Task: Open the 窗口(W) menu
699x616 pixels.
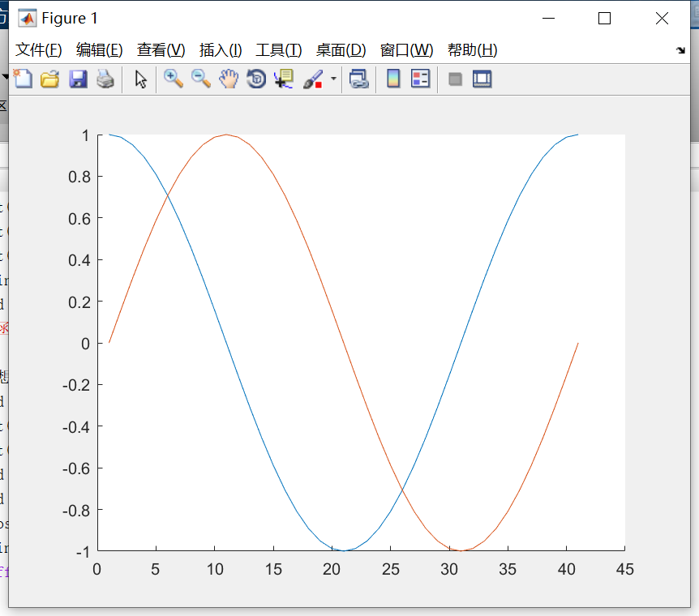Action: click(x=406, y=50)
